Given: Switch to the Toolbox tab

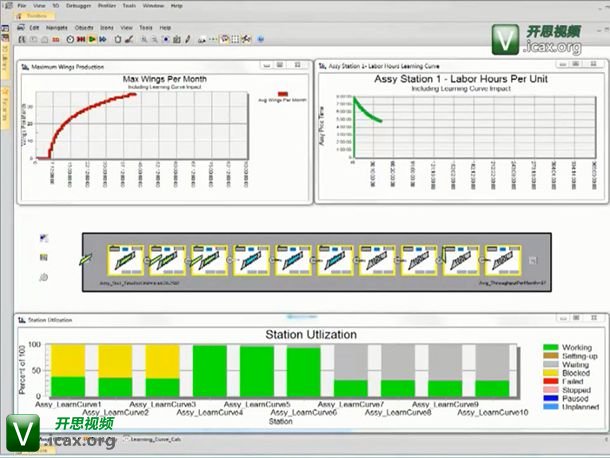Looking at the screenshot, I should (35, 16).
